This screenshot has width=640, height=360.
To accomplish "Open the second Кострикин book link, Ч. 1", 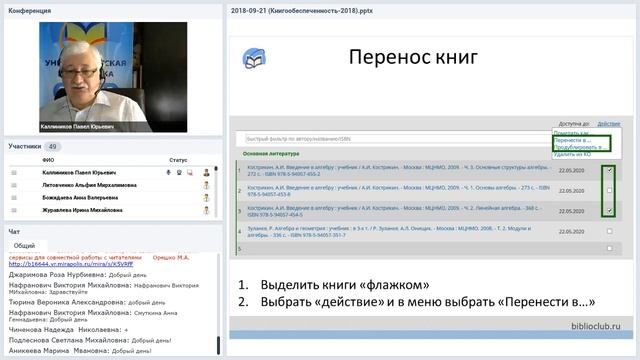I will [398, 191].
